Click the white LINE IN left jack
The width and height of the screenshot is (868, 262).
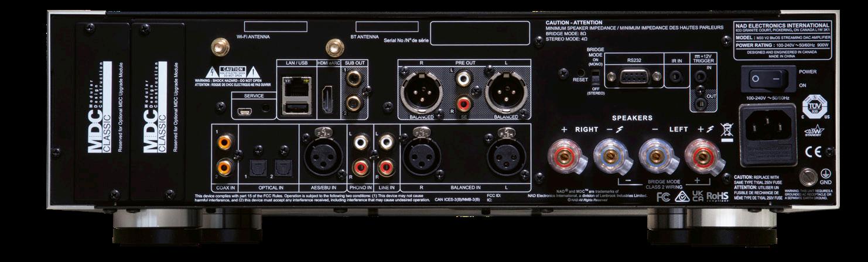pyautogui.click(x=386, y=143)
